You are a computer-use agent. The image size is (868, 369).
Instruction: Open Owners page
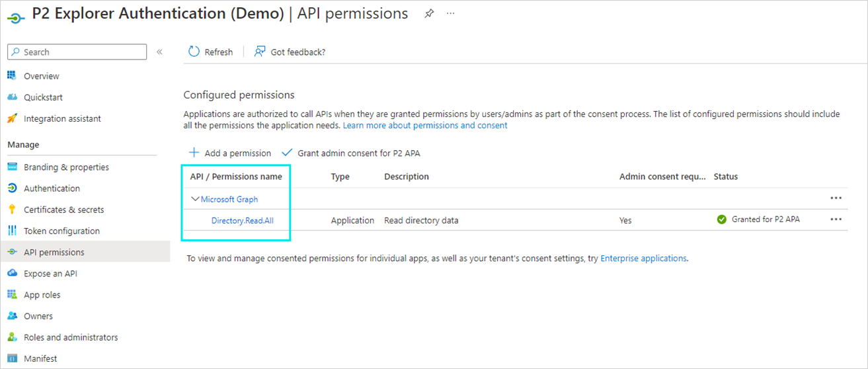(38, 316)
